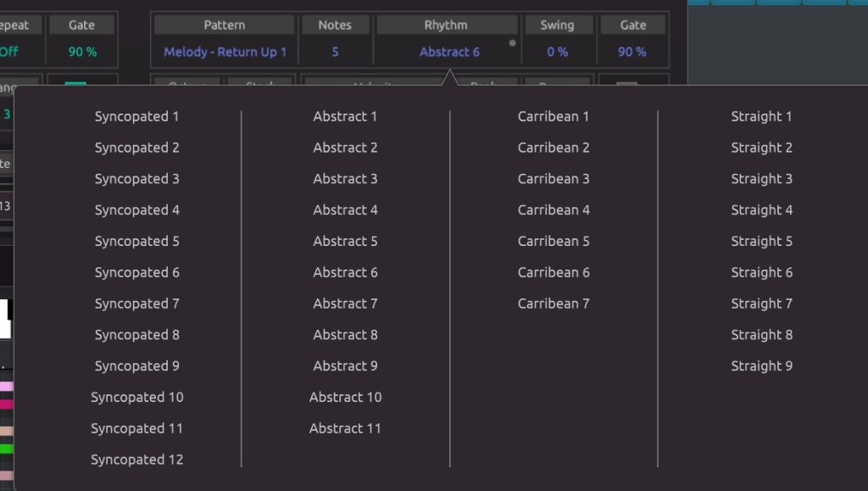Viewport: 868px width, 491px height.
Task: Select Straight 9 rhythm preset
Action: coord(761,366)
